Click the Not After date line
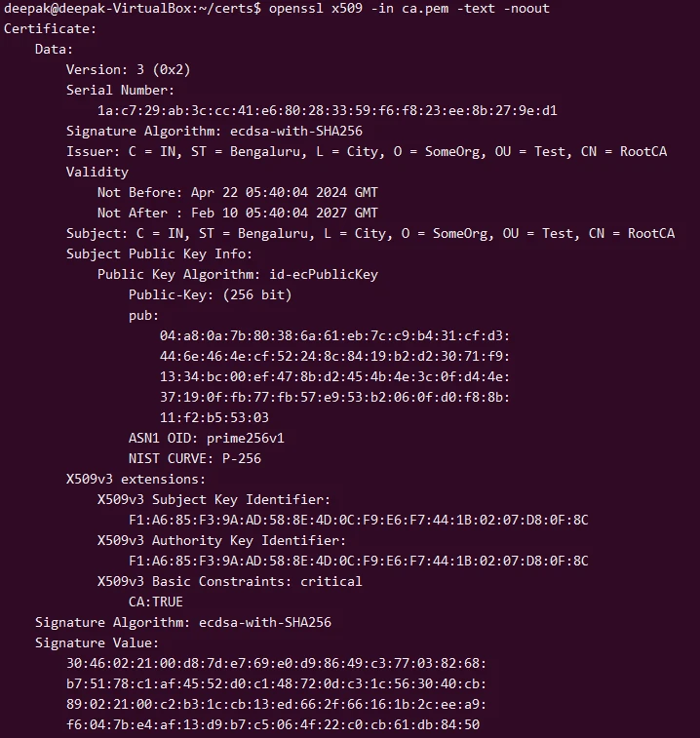Image resolution: width=700 pixels, height=738 pixels. tap(237, 213)
